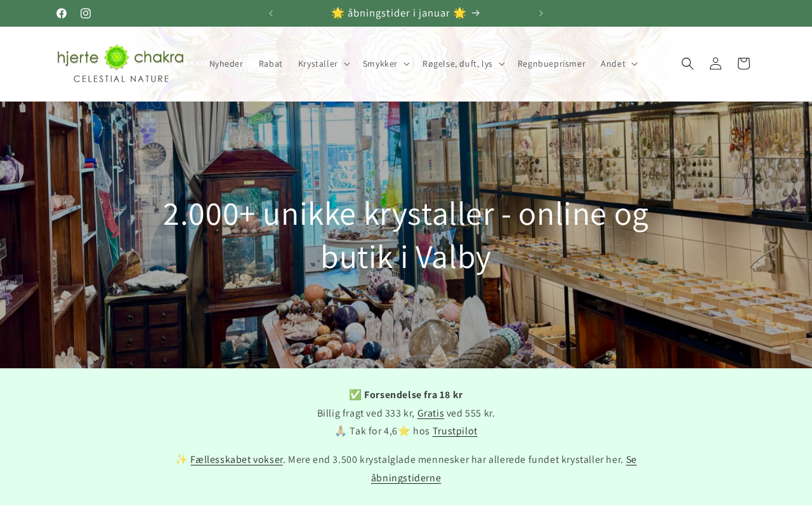Expand the Røgelse, duft, lys menu
Viewport: 812px width, 508px height.
click(463, 63)
